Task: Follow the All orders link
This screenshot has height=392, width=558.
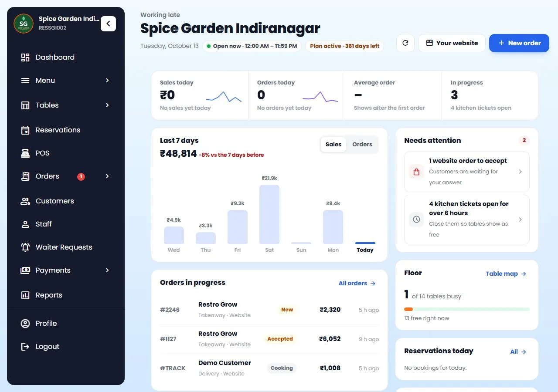Action: click(x=357, y=284)
